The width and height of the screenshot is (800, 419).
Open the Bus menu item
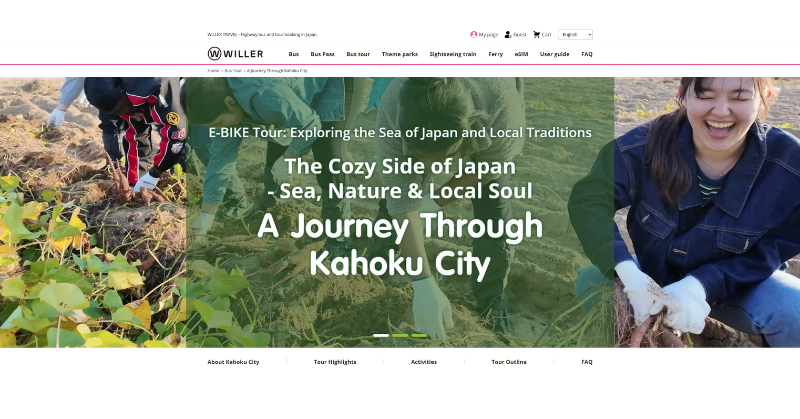pyautogui.click(x=293, y=54)
